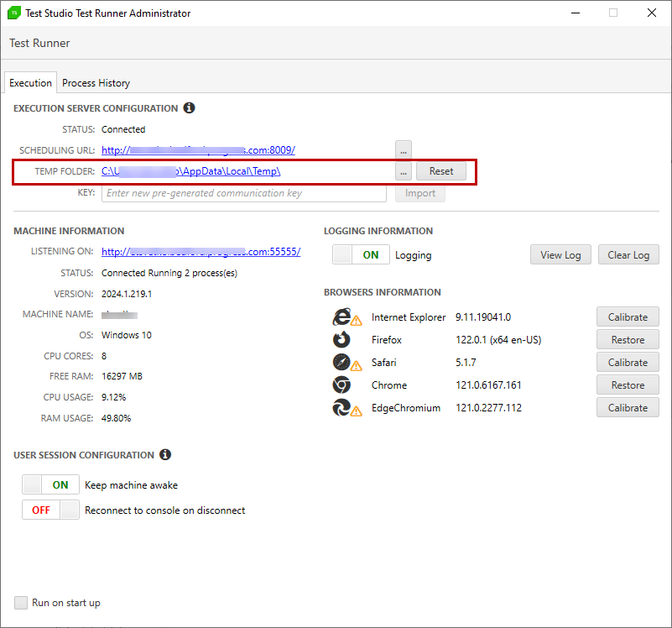Open the Temp folder path link
This screenshot has width=672, height=628.
tap(190, 171)
